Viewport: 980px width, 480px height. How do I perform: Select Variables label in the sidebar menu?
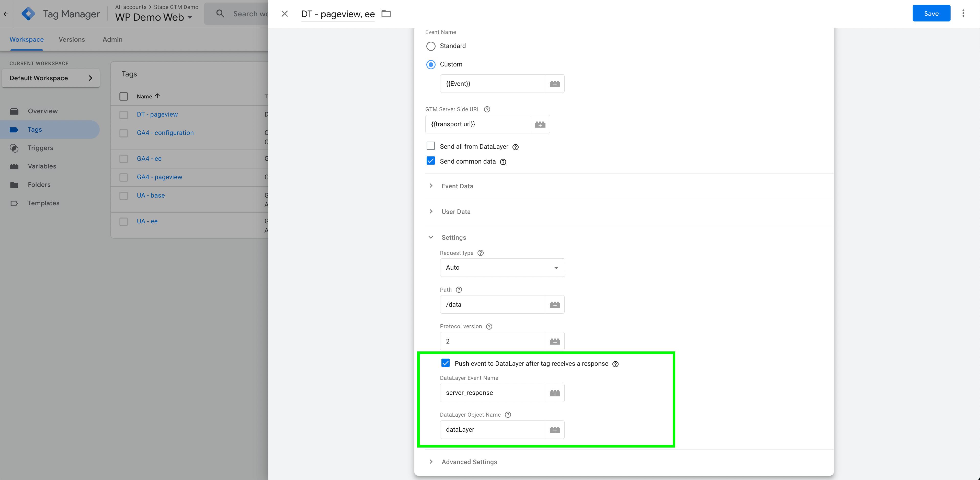tap(42, 166)
